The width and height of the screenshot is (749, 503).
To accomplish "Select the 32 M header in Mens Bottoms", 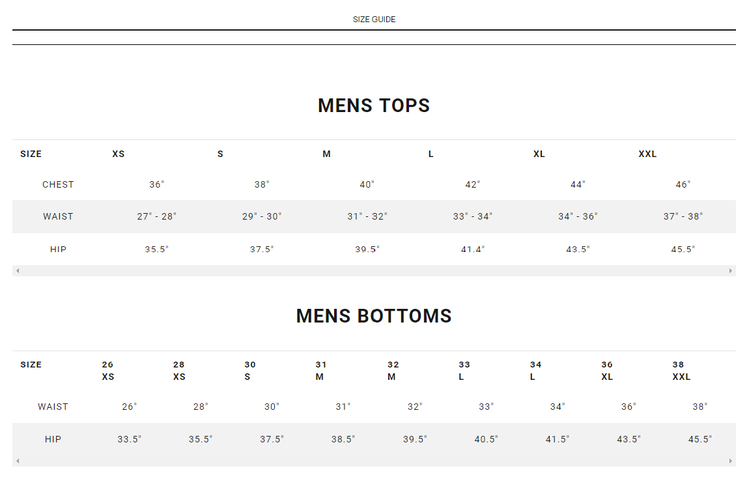I will click(393, 370).
